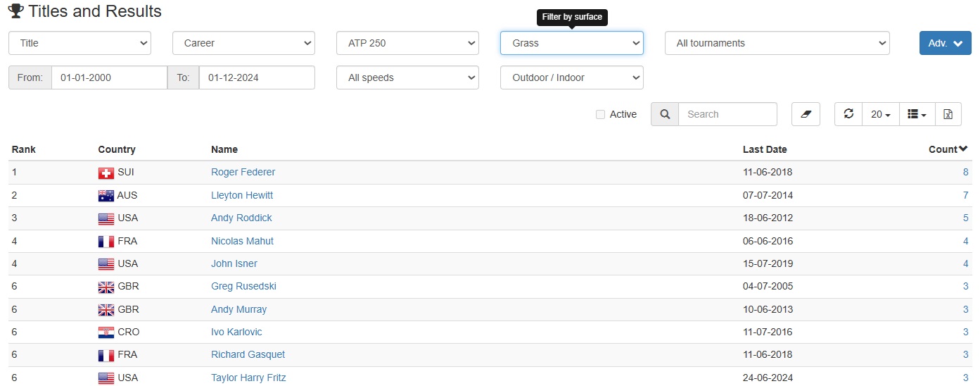Viewport: 980px width, 386px height.
Task: Sort by the Last Date column header
Action: tap(765, 149)
